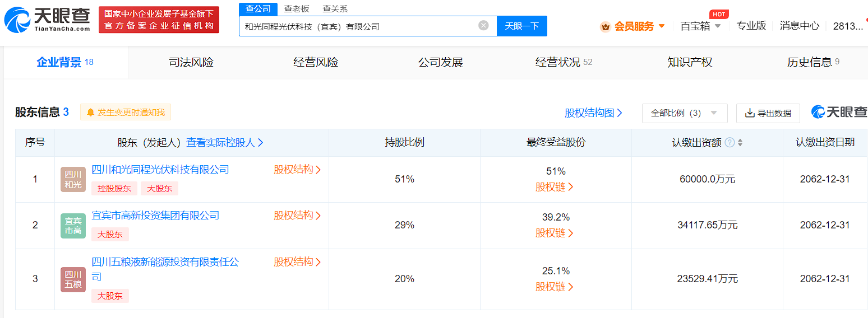This screenshot has height=318, width=868.
Task: Click the 天眼一下 search button
Action: (x=522, y=26)
